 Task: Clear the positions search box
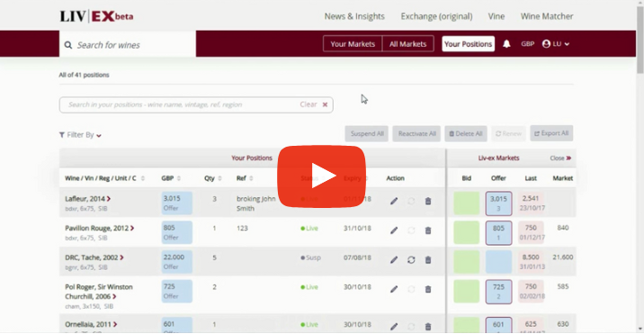(314, 104)
